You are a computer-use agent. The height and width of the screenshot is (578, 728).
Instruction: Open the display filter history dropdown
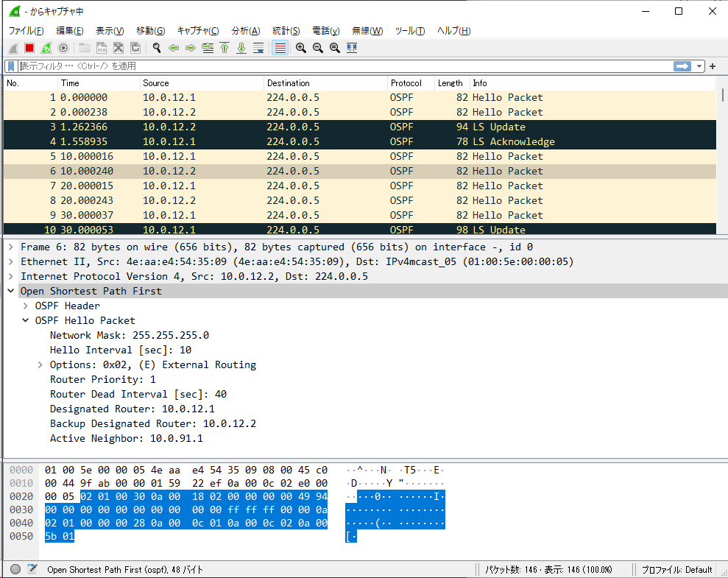pos(699,66)
